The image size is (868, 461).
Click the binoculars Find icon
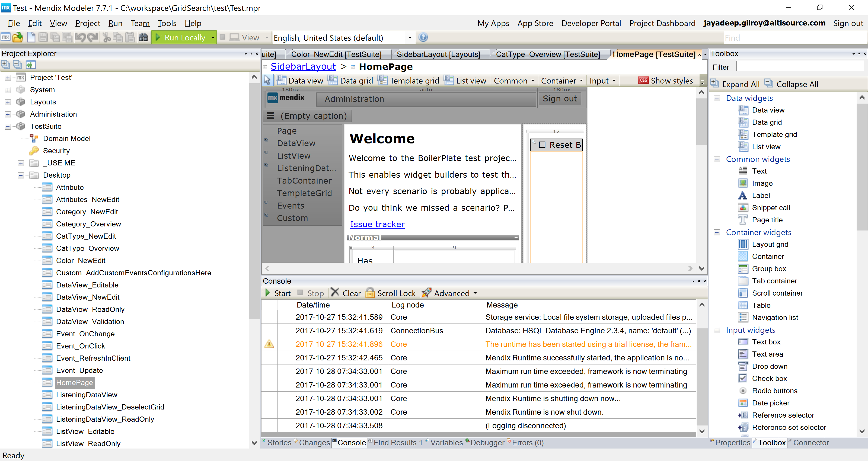(x=143, y=37)
